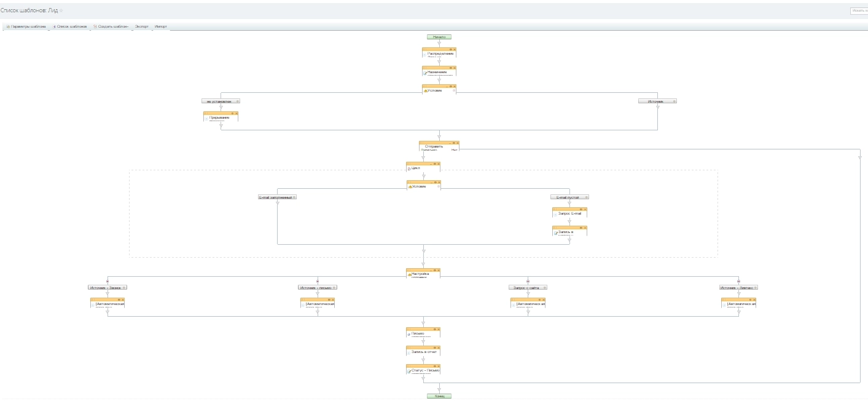Open settings gear on Прерывание block
This screenshot has height=401, width=868.
[x=232, y=113]
